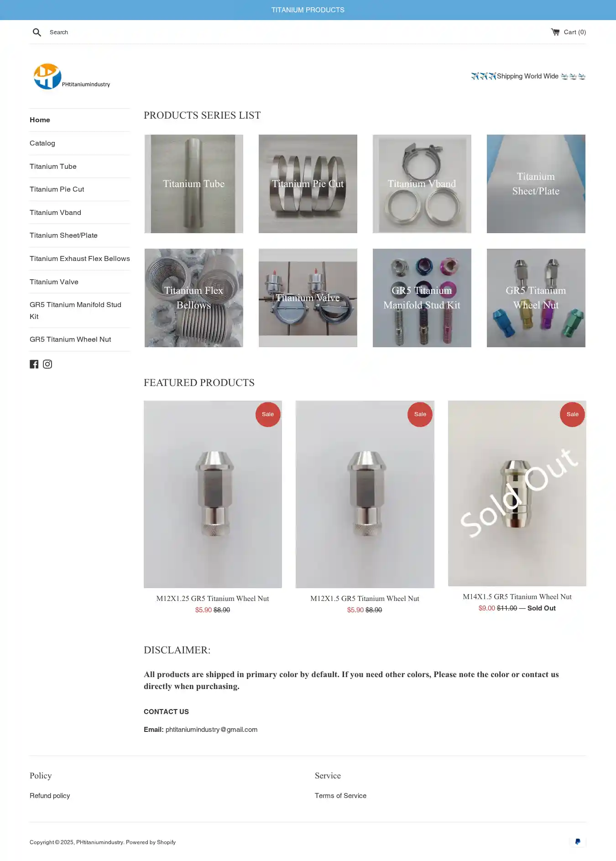Open Catalog in the sidebar menu

coord(42,143)
